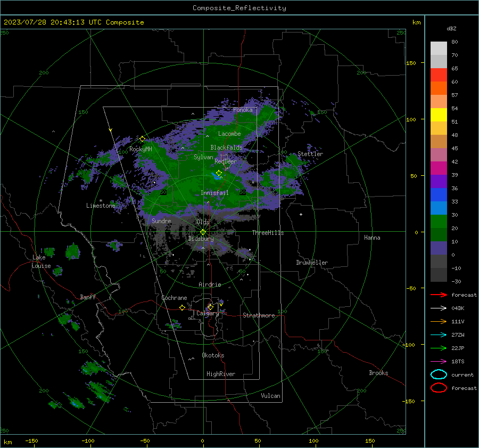479x448 pixels.
Task: Click the Innisfail city label
Action: [214, 193]
